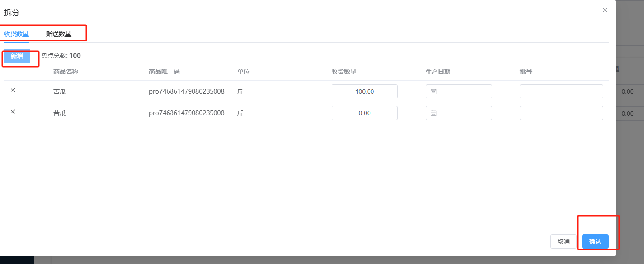Switch to the 收货数量 tab
Image resolution: width=644 pixels, height=264 pixels.
(x=16, y=34)
